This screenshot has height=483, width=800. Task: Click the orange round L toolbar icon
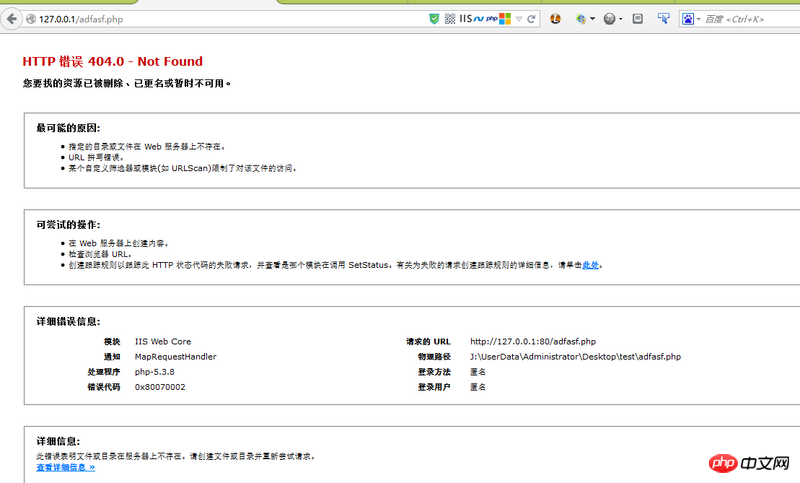555,19
